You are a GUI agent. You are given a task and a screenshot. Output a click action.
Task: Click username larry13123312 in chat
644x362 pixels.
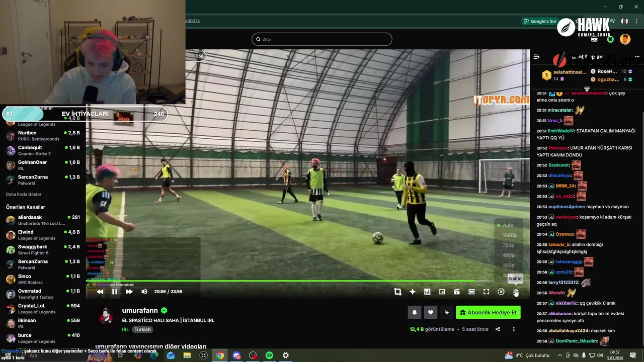coord(563,283)
